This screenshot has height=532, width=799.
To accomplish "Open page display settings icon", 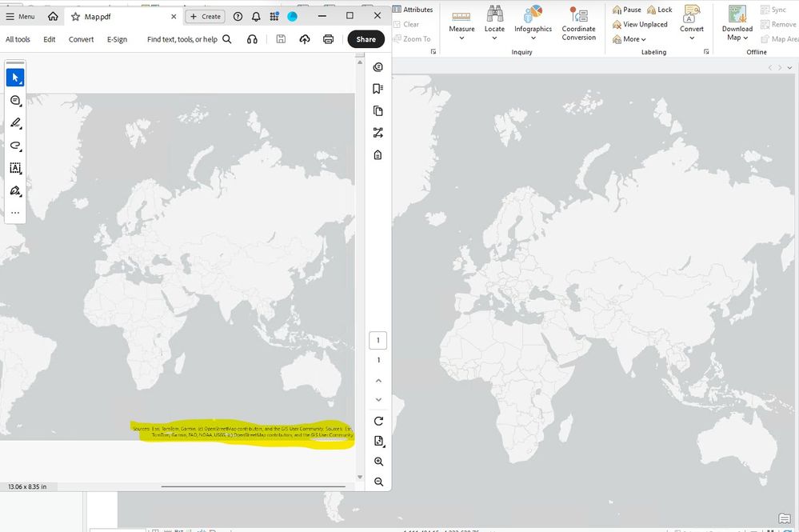I will coord(378,442).
